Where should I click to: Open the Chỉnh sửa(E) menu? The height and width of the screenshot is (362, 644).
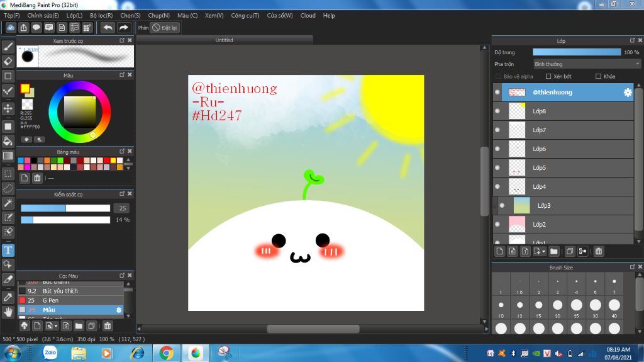(43, 16)
